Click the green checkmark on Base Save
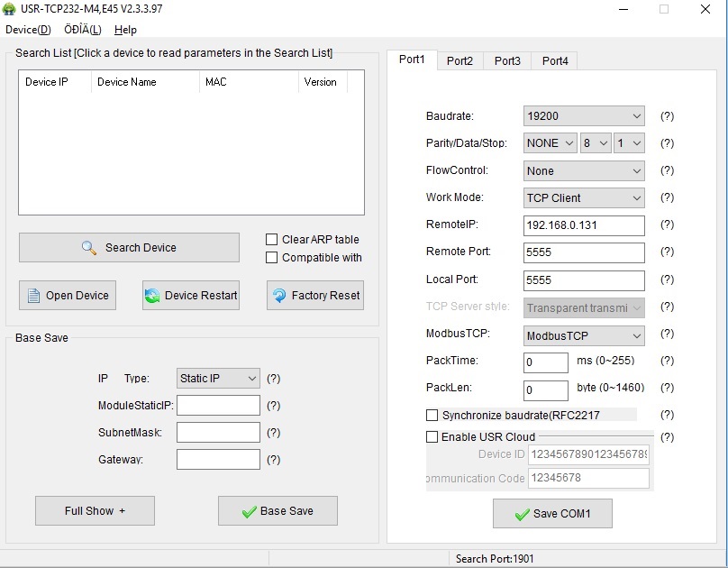This screenshot has height=568, width=728. (250, 511)
